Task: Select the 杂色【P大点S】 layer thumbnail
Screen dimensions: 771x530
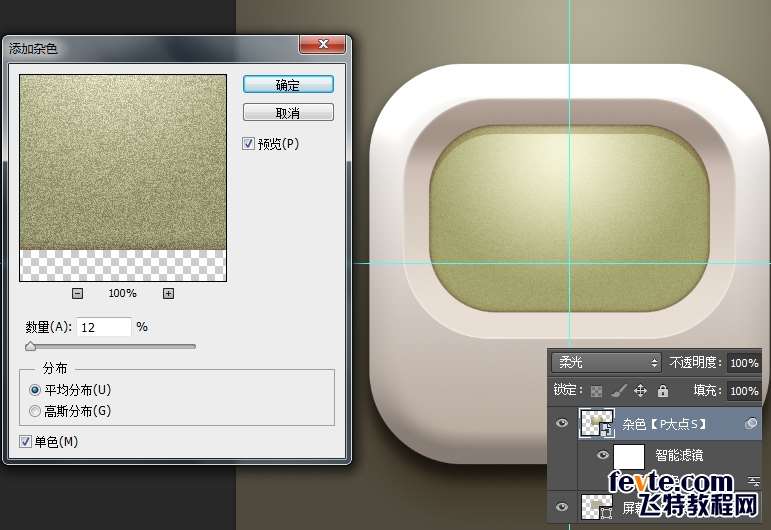Action: click(597, 423)
